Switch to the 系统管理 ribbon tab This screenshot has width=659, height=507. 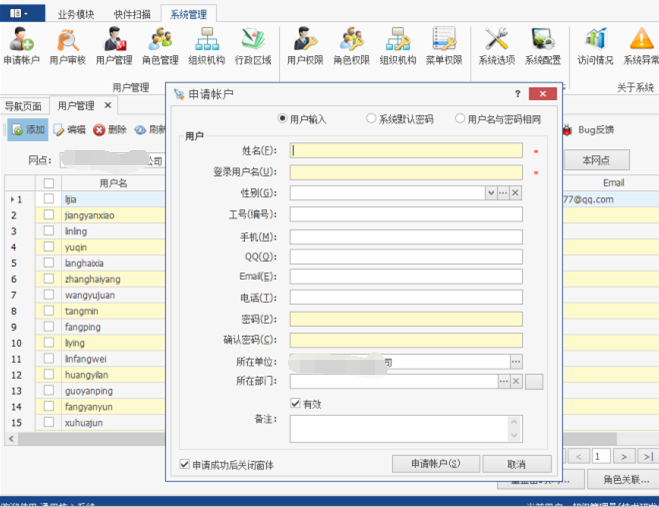tap(188, 14)
